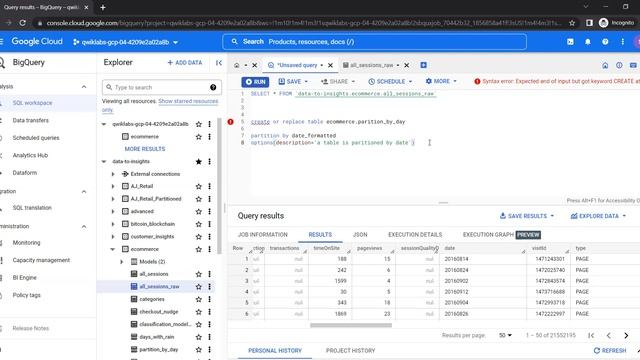Viewport: 640px width, 360px height.
Task: Star the all_sessions table
Action: click(x=199, y=274)
